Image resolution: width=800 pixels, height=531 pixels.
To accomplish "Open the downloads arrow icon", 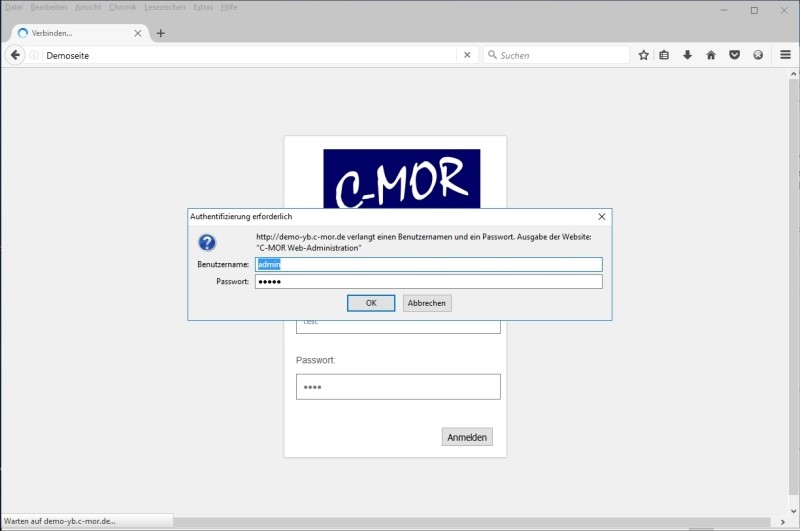I will pyautogui.click(x=687, y=55).
